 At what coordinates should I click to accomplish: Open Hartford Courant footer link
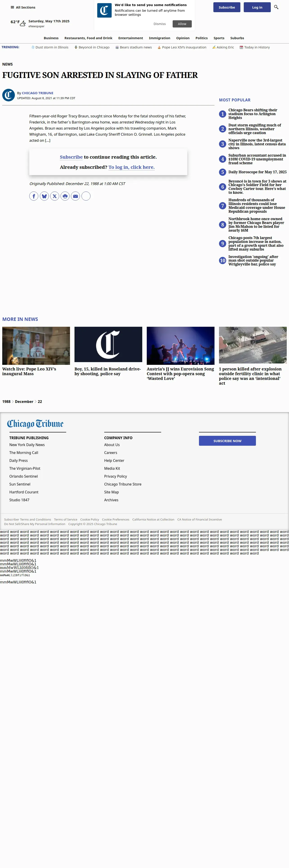[24, 492]
